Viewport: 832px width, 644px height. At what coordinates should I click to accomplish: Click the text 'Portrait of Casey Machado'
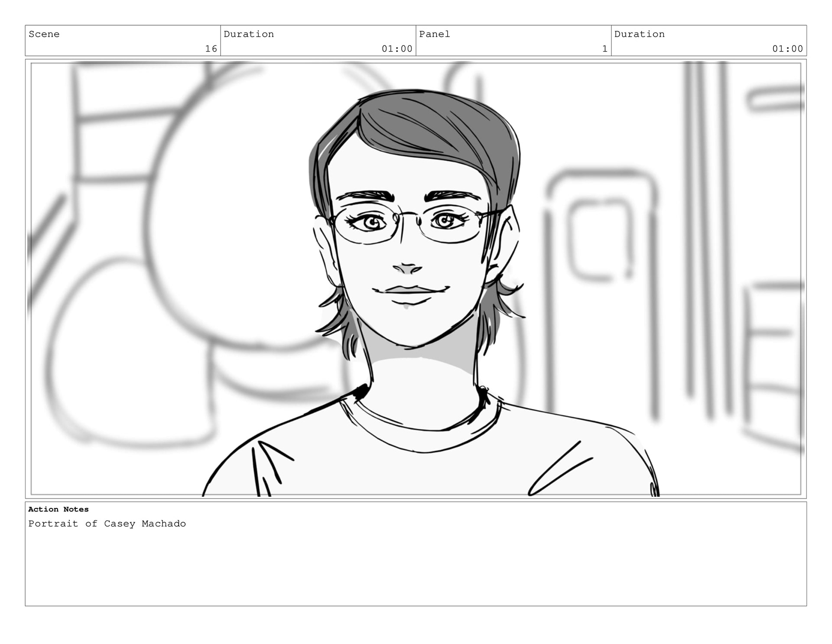107,524
